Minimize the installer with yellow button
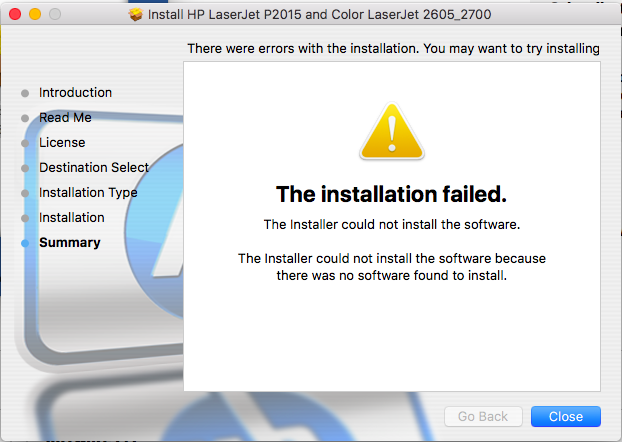Screen dimensions: 622x442 pyautogui.click(x=35, y=14)
